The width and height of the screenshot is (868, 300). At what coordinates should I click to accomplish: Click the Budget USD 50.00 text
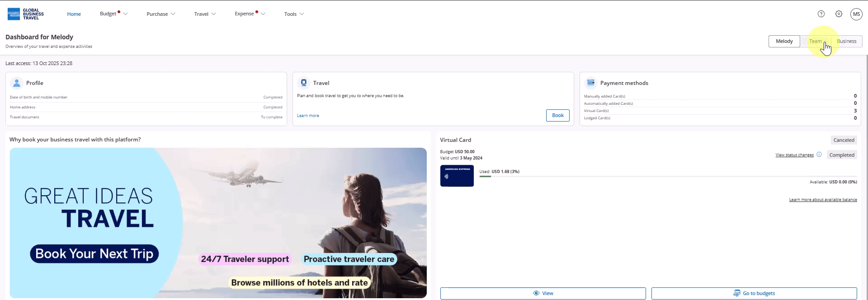tap(457, 152)
